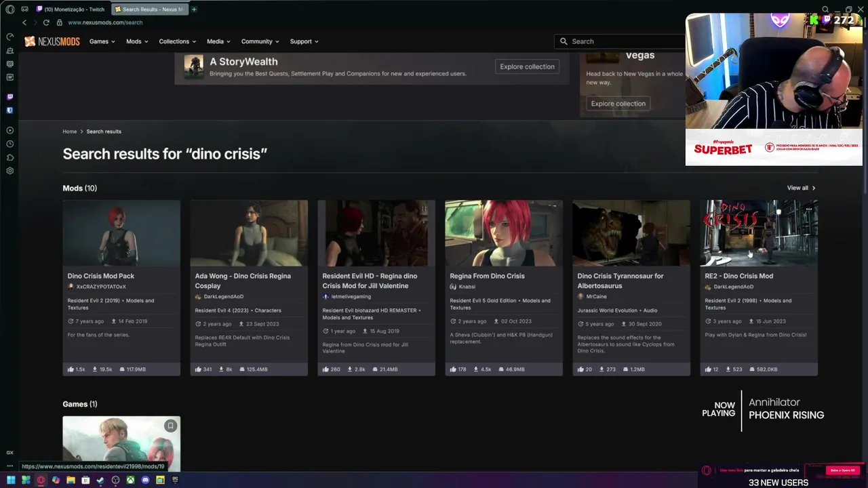Open a new tab with plus icon
Viewport: 868px width, 488px height.
(194, 9)
